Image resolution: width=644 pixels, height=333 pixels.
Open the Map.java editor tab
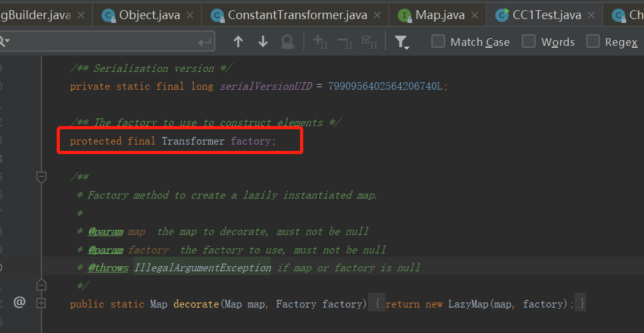click(440, 15)
